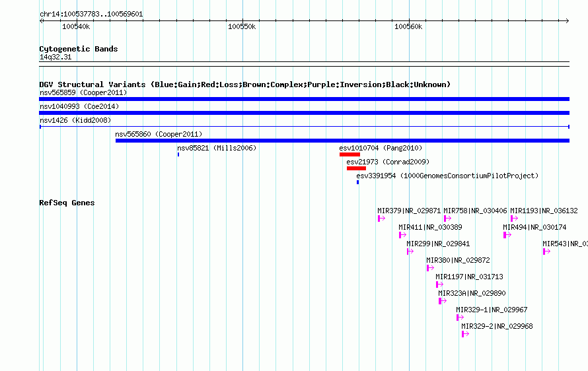Click the MIR494|NR_030174 gene label
This screenshot has height=371, width=588.
[x=534, y=227]
